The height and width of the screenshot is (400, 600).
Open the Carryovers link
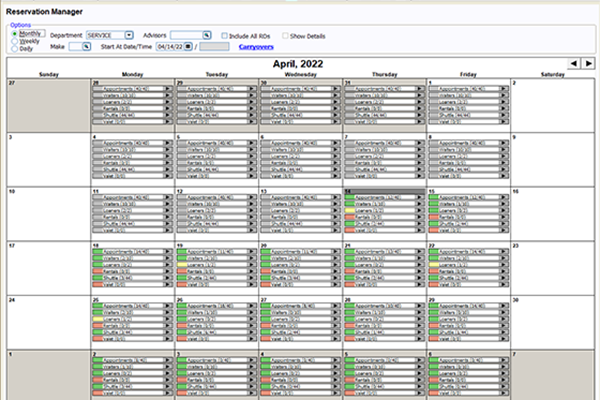(256, 47)
